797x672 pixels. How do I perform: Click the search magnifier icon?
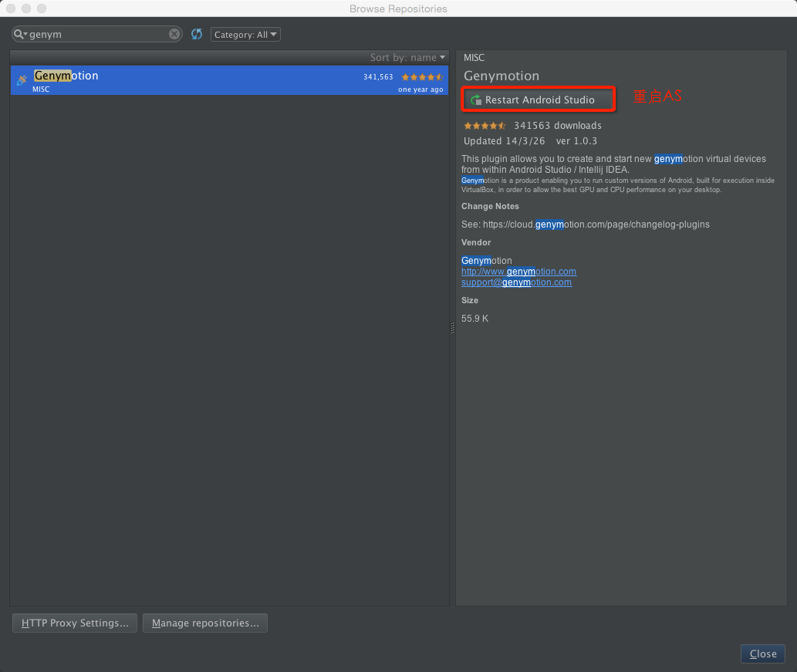click(x=19, y=34)
